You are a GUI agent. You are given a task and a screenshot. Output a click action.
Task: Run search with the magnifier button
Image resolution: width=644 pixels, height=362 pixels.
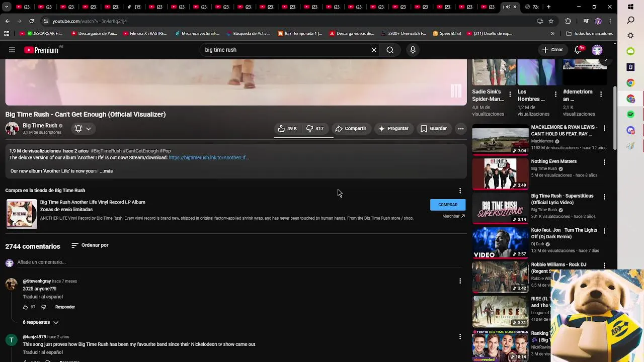click(x=390, y=50)
